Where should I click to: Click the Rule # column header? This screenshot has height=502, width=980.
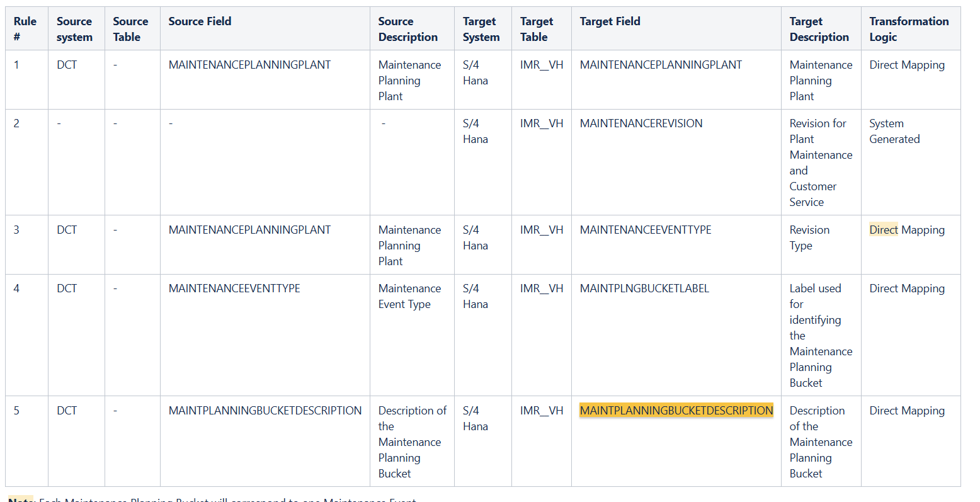click(x=25, y=29)
